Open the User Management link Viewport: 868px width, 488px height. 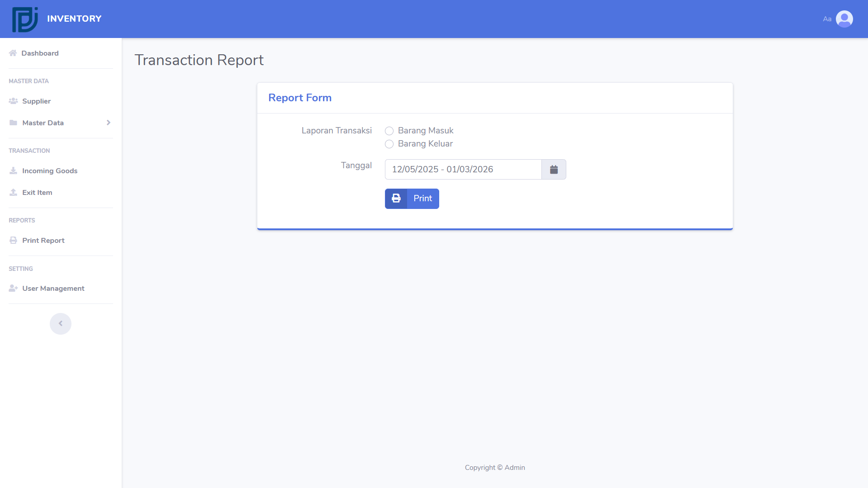pos(53,289)
